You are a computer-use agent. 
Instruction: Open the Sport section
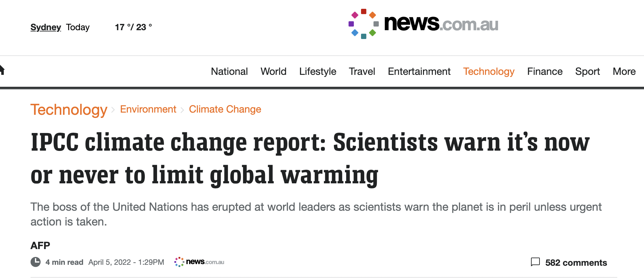pyautogui.click(x=587, y=71)
